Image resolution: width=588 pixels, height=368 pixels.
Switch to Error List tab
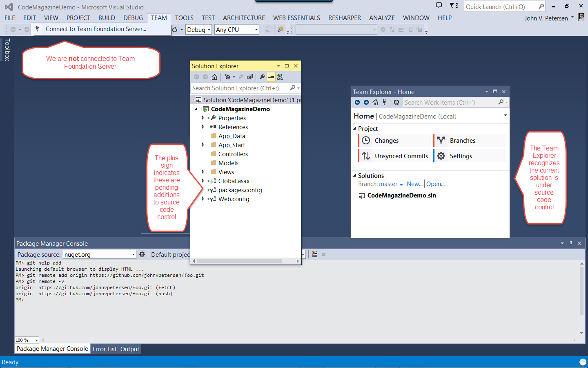click(x=105, y=349)
